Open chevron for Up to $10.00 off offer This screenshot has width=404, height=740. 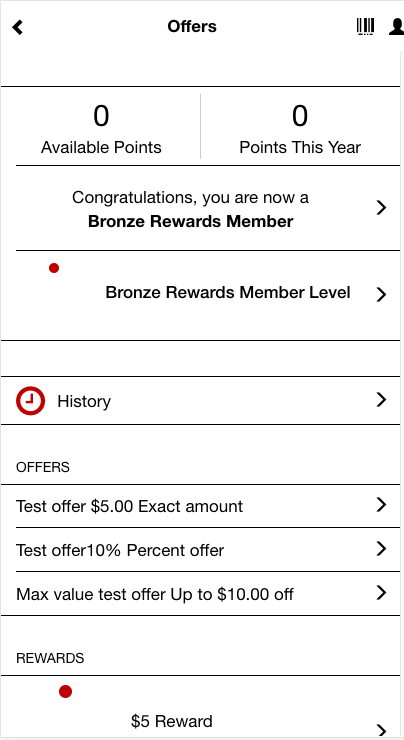pos(381,593)
